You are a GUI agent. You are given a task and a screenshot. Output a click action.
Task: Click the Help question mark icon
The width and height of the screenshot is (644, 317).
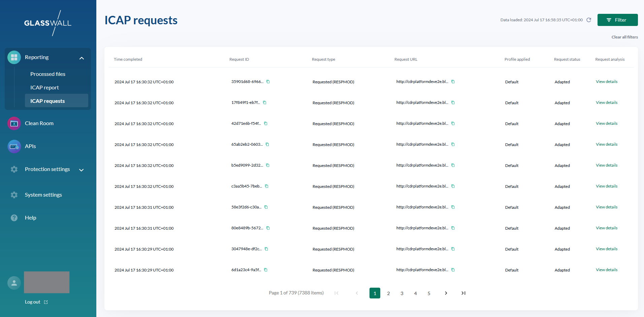[14, 218]
